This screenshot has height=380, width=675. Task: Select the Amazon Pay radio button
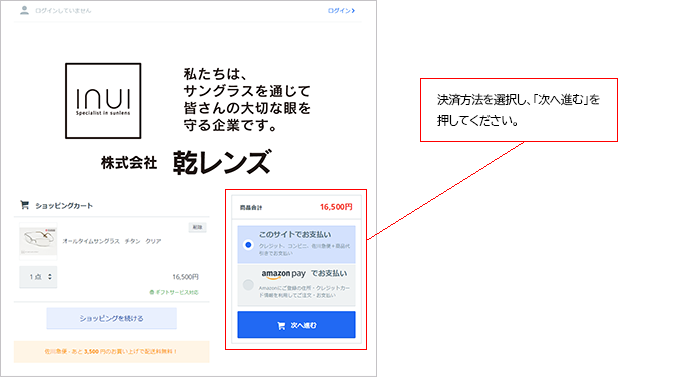[x=248, y=284]
